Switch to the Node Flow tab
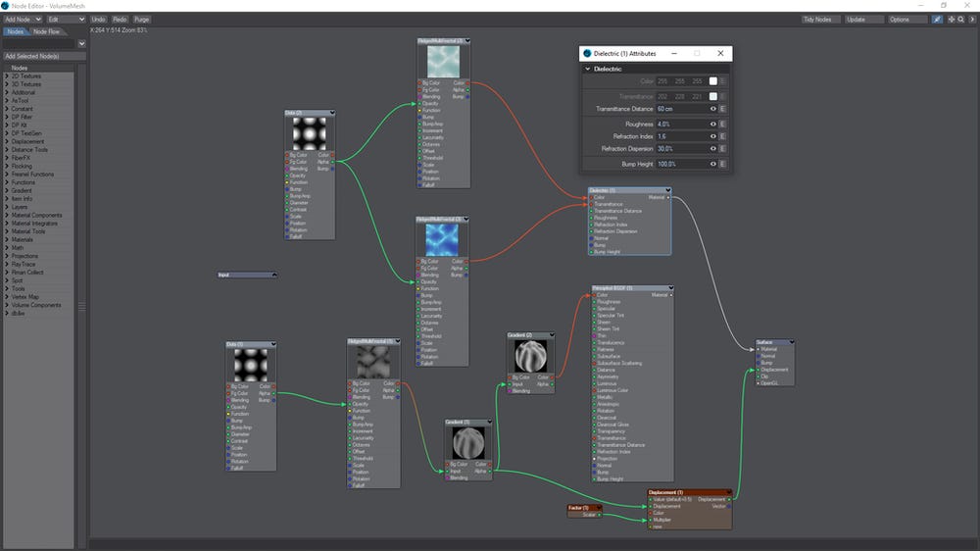The height and width of the screenshot is (551, 980). 46,31
